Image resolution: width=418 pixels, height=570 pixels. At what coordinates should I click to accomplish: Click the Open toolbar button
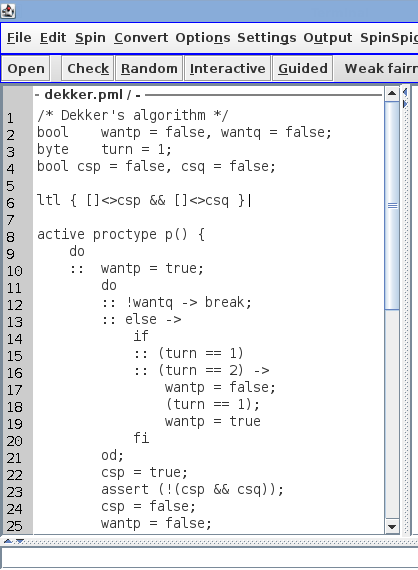pos(26,68)
